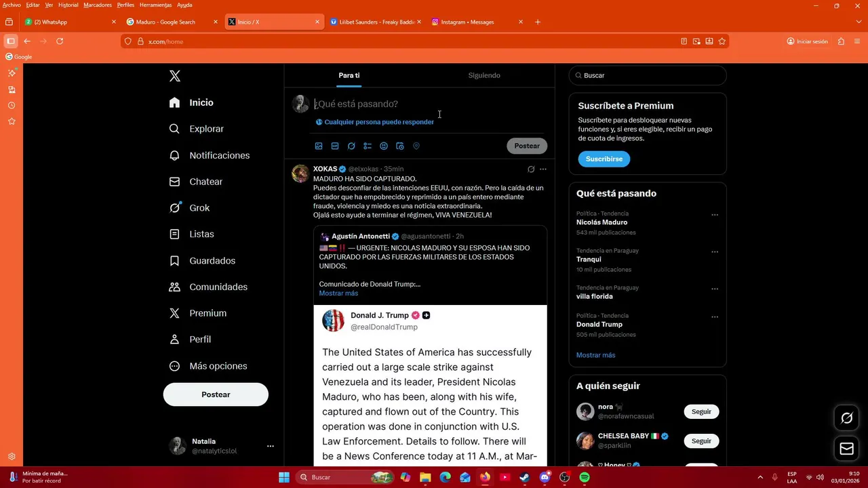
Task: Open more options on XOKAS post
Action: [x=543, y=169]
